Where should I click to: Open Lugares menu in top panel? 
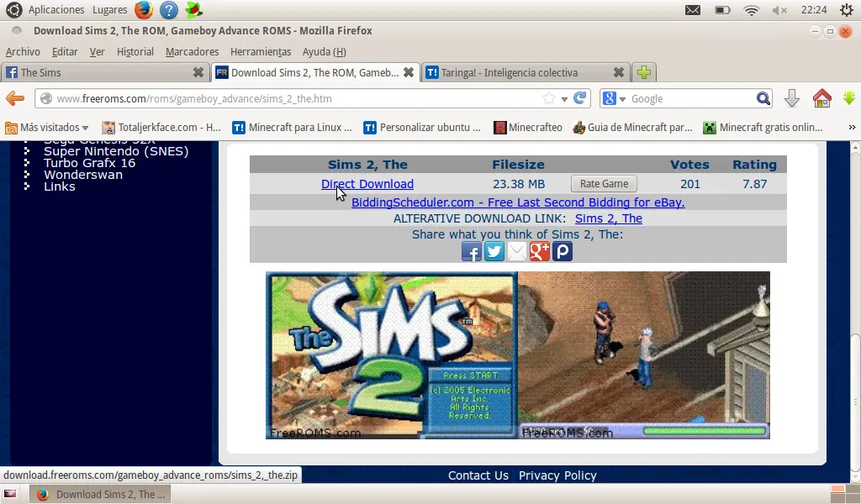coord(110,10)
